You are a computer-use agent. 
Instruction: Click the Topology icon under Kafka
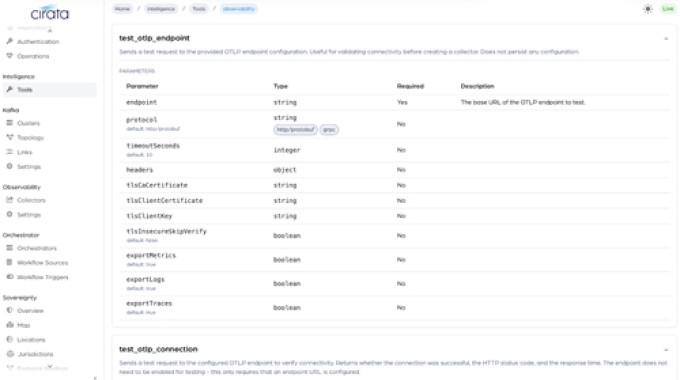click(10, 138)
